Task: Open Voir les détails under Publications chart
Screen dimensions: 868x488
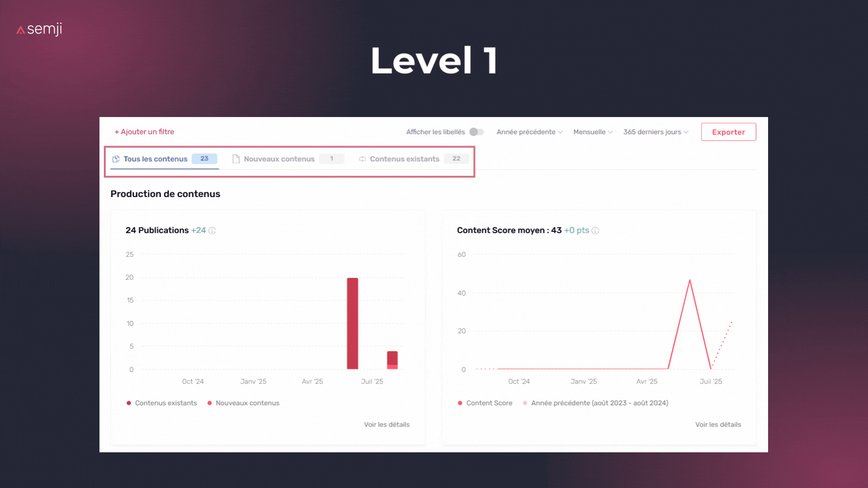Action: click(x=387, y=425)
